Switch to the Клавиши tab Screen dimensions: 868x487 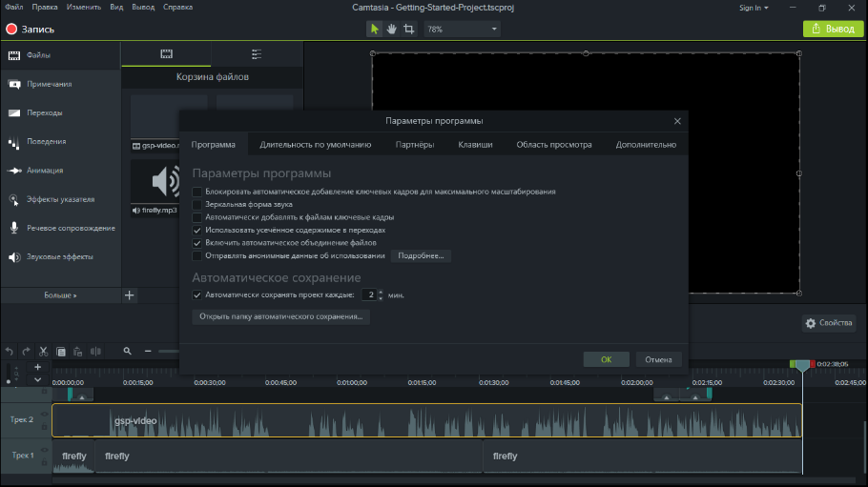click(475, 145)
